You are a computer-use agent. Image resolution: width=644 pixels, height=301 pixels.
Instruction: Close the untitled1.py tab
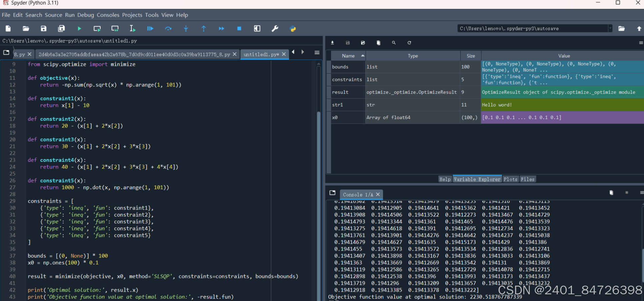(x=284, y=54)
